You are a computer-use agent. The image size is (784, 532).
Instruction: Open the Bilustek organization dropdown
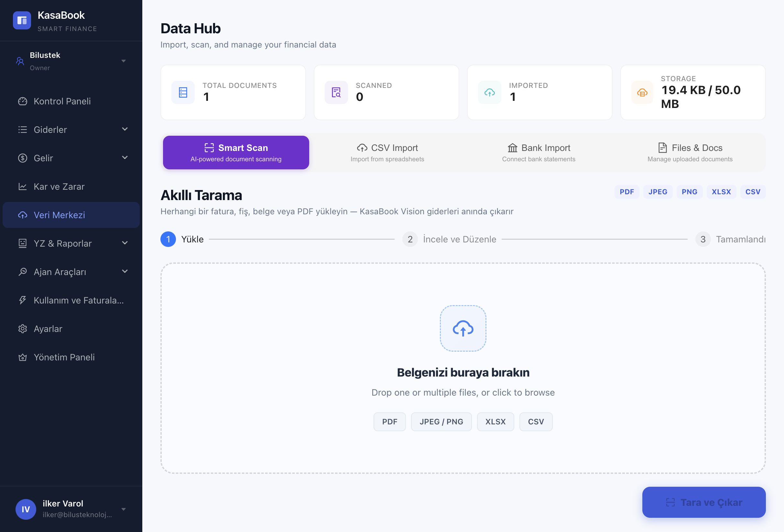71,61
